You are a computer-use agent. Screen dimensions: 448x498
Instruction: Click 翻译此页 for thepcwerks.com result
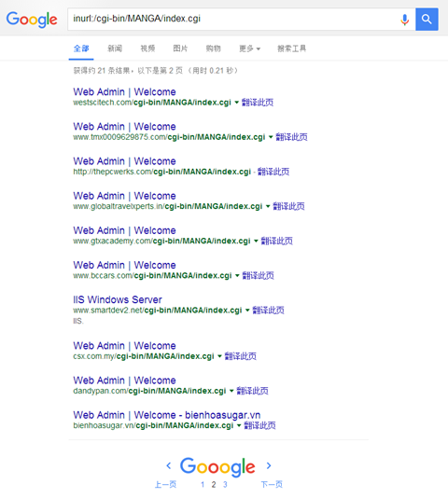pos(273,172)
